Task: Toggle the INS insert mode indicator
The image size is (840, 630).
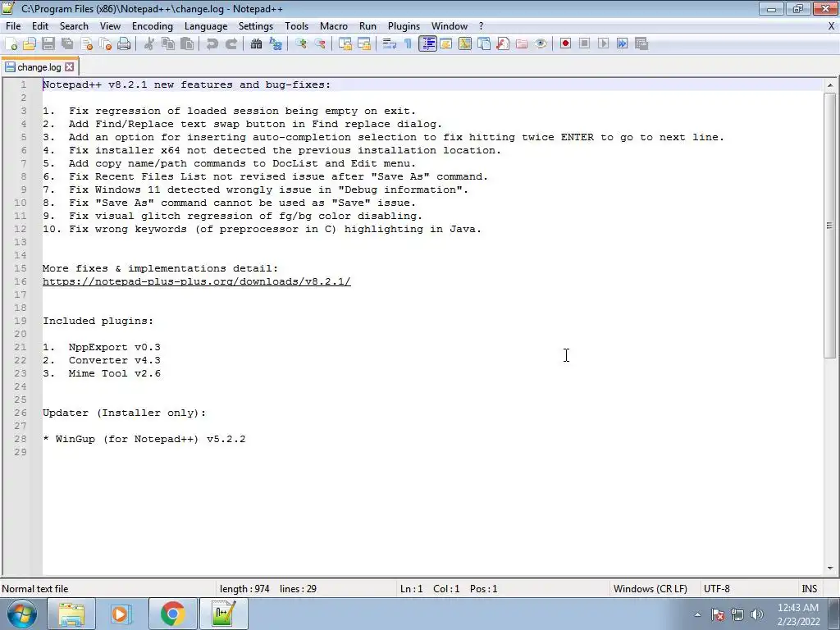Action: [809, 589]
